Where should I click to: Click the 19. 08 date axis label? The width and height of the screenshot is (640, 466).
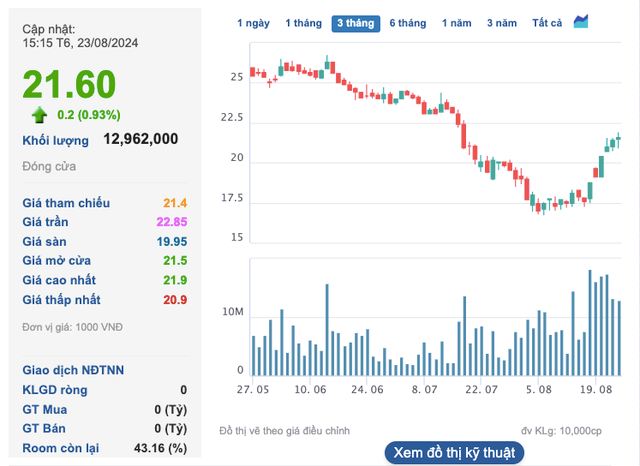click(595, 391)
